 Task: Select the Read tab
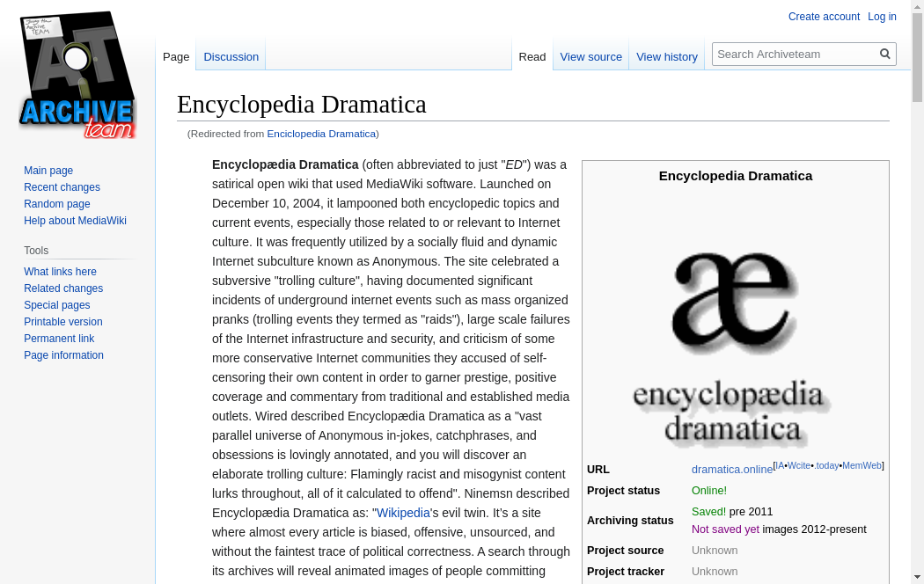pos(532,56)
